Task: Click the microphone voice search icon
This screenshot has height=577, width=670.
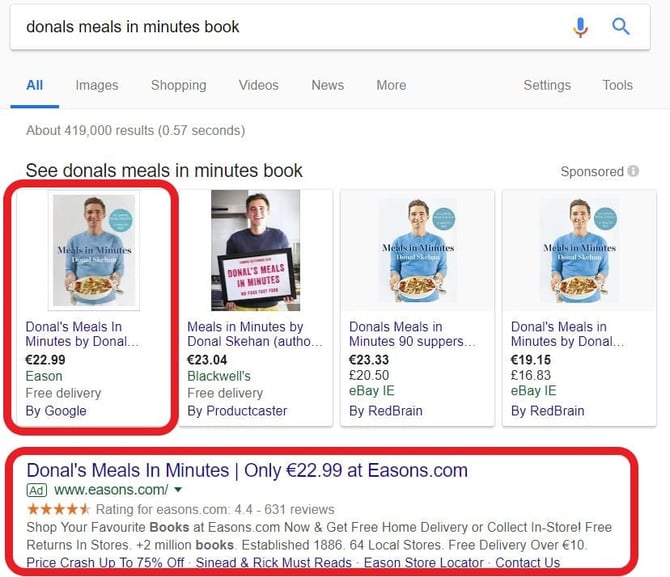Action: tap(580, 27)
